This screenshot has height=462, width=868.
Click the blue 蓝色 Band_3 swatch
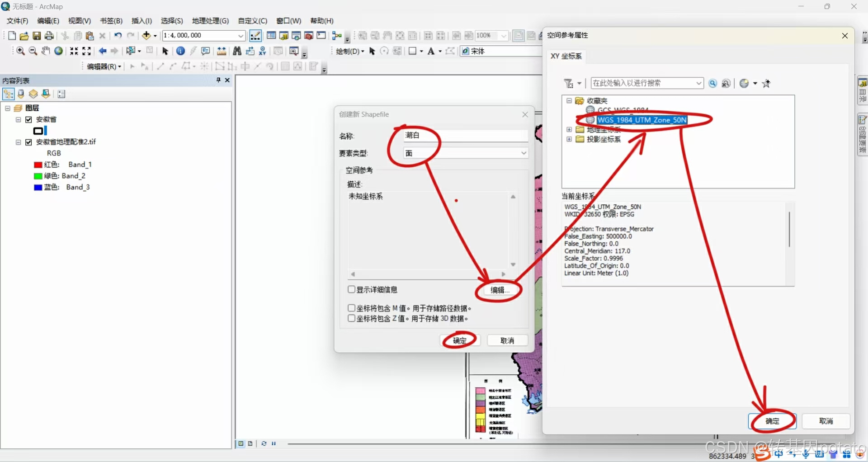coord(38,187)
